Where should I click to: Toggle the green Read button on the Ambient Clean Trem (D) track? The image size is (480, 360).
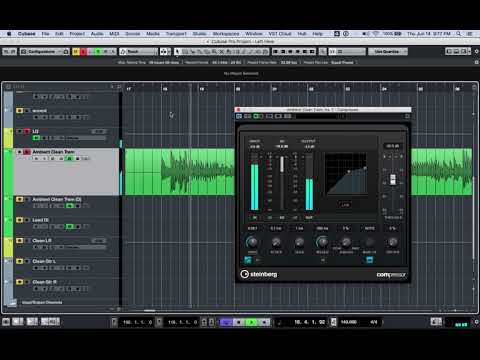point(70,206)
